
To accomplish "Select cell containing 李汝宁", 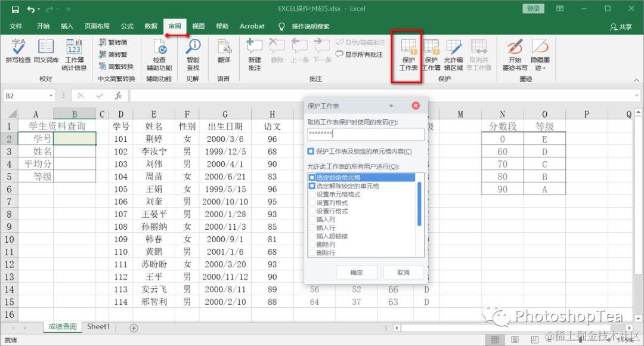I will 154,152.
